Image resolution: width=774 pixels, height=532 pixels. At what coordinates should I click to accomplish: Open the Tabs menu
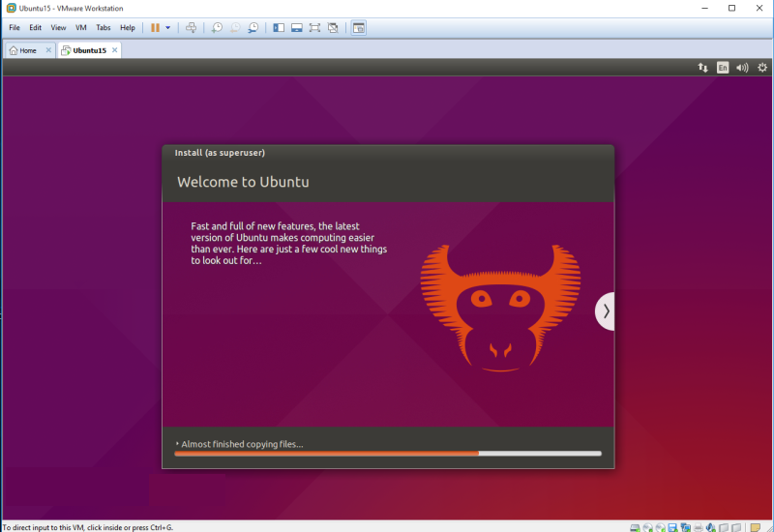[x=103, y=28]
